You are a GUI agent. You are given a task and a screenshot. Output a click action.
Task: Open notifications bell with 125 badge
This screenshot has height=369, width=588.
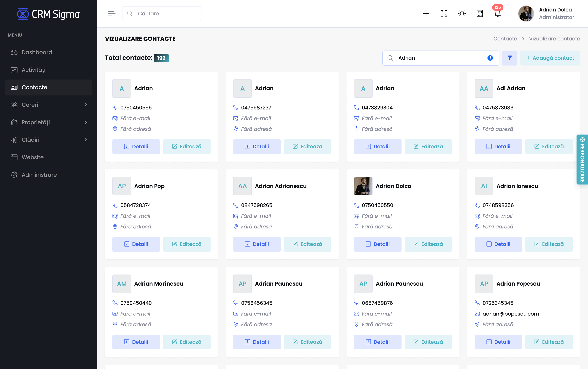pos(497,13)
